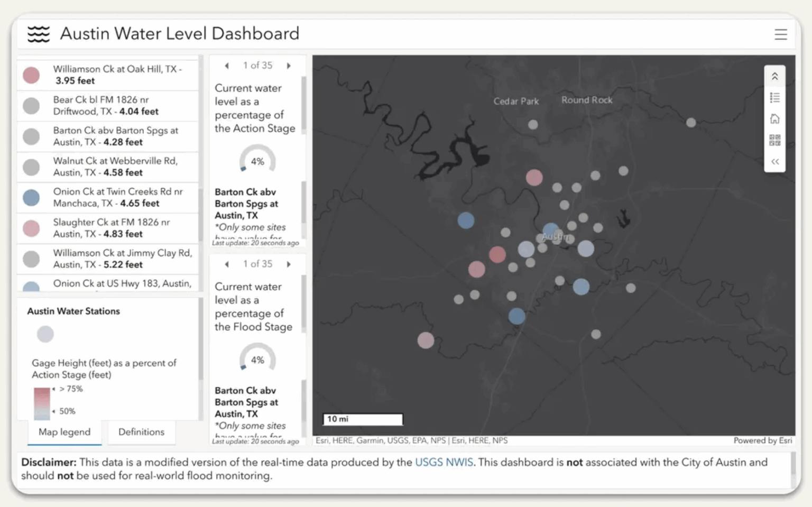Click the left arrow on the Flood Stage pager
This screenshot has width=812, height=507.
[226, 264]
